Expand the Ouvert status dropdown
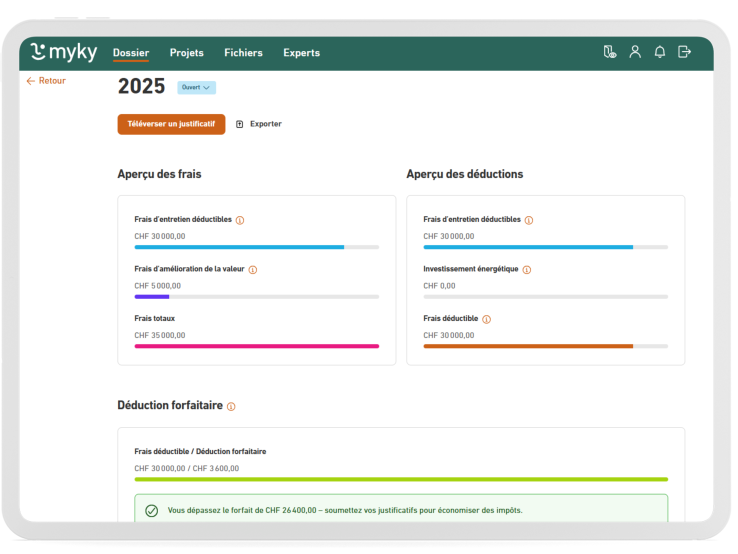The image size is (738, 554). 196,88
